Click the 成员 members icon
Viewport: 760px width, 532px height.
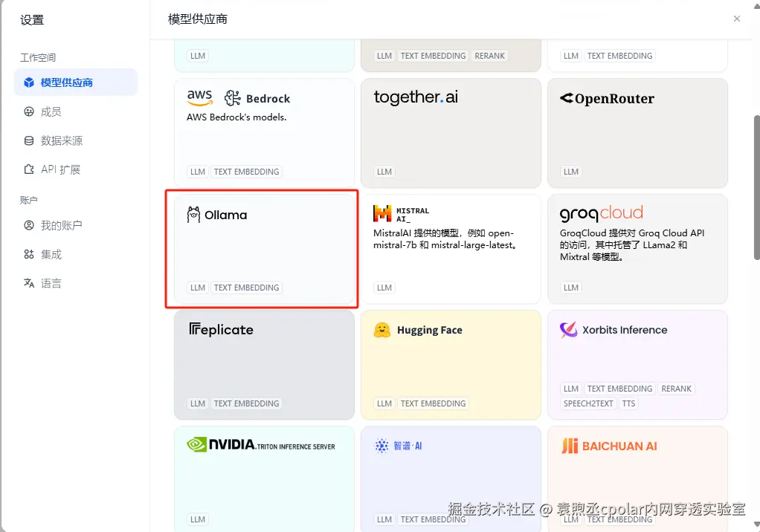tap(29, 111)
